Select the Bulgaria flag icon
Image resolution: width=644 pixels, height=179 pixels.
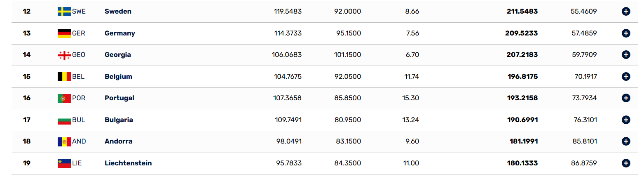[64, 120]
